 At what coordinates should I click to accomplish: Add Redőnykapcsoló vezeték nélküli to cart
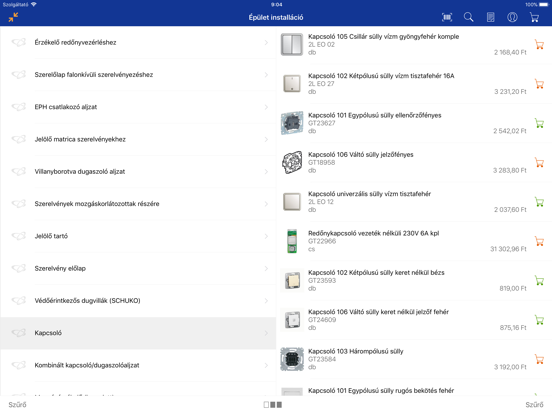539,242
